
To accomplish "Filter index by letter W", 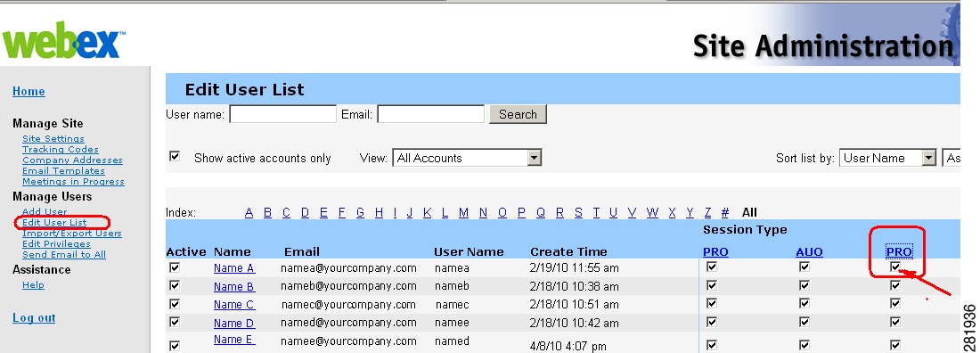I will pos(652,213).
